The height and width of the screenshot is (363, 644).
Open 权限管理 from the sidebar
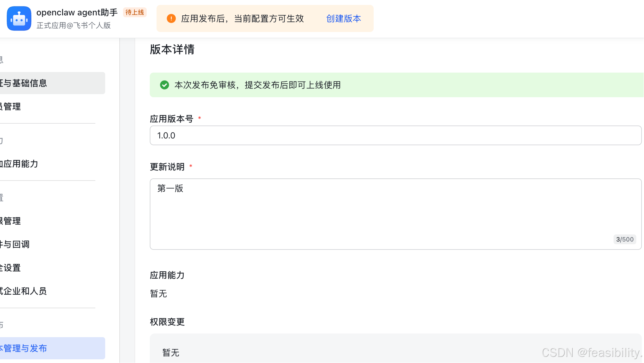[11, 221]
